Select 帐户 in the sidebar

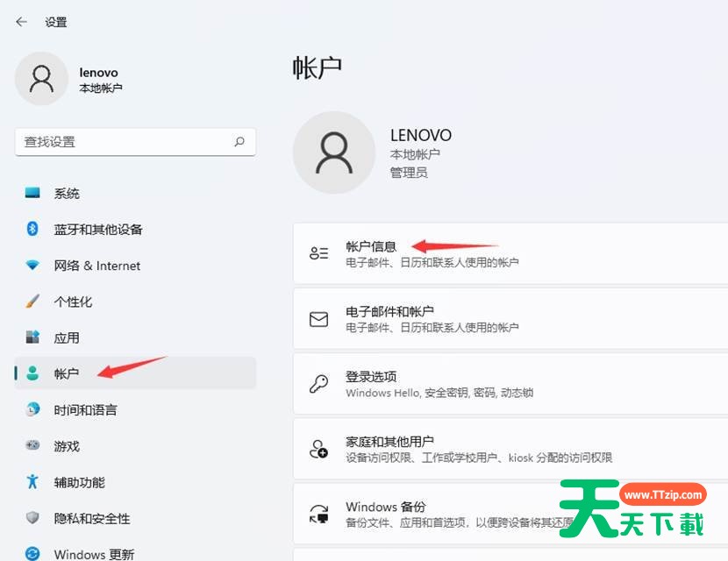tap(135, 373)
